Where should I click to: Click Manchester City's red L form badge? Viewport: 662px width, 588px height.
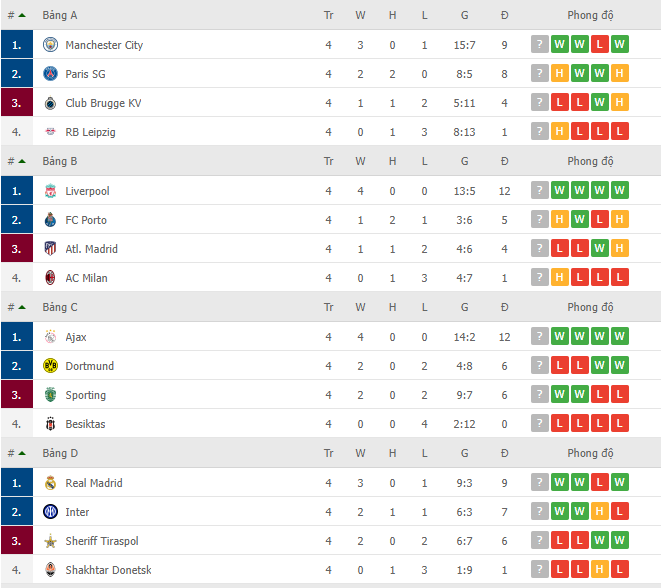tap(600, 44)
